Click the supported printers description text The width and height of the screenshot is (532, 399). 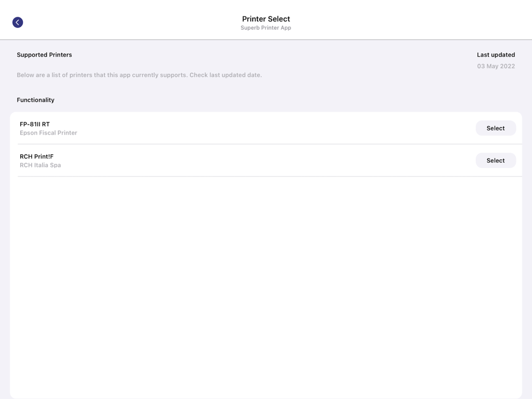139,75
